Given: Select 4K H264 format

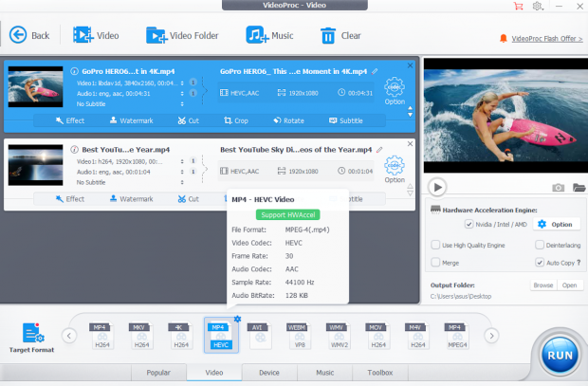Looking at the screenshot, I should pos(181,335).
